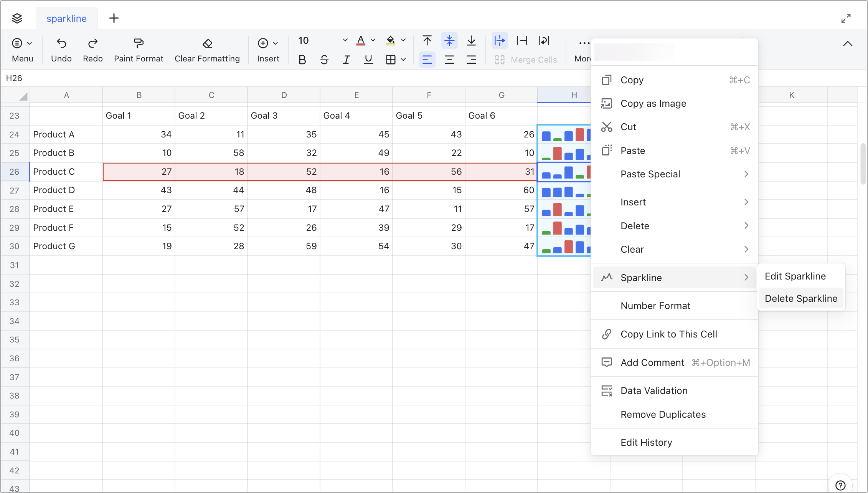Select the Paint Format tool
The image size is (868, 493).
coord(138,43)
